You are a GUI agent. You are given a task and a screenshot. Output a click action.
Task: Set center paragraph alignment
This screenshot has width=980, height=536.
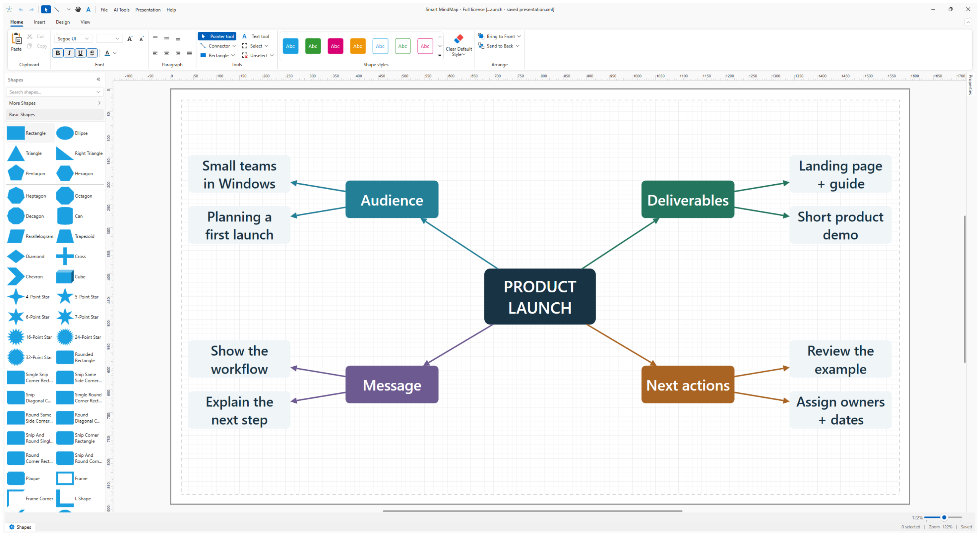pyautogui.click(x=167, y=53)
